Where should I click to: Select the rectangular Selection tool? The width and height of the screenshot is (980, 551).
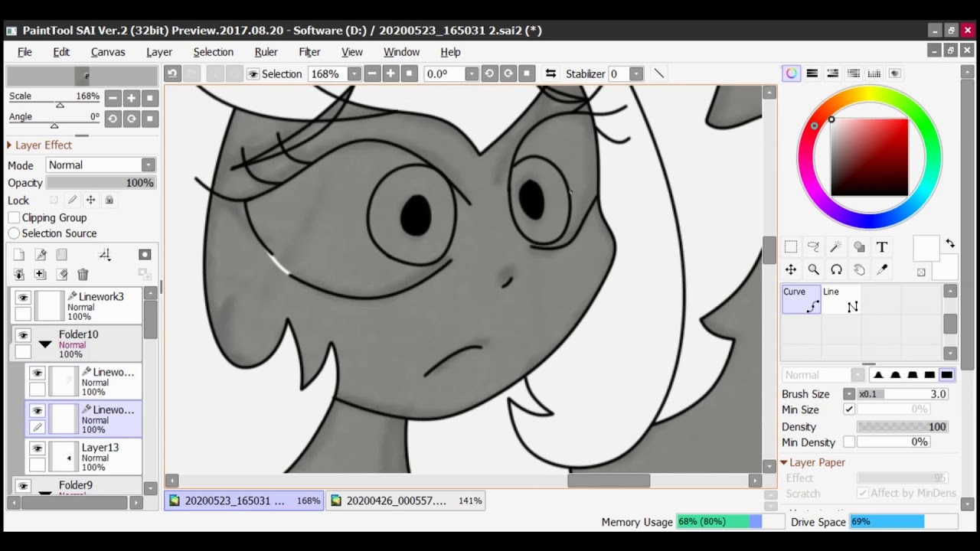(x=791, y=247)
